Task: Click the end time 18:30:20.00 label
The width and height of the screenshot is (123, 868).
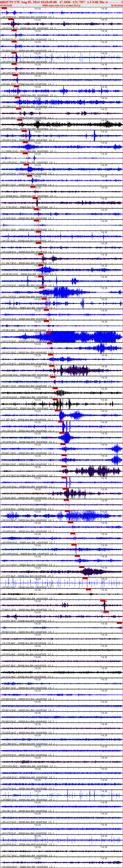Action: tap(117, 5)
